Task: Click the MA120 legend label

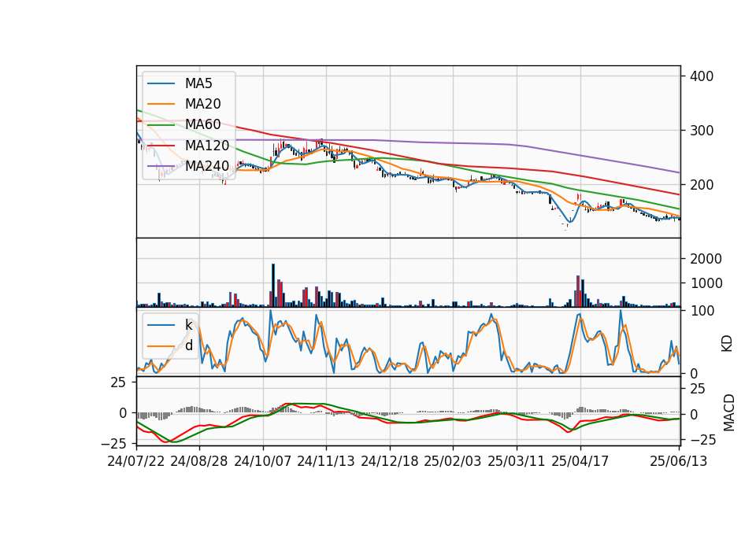Action: [207, 145]
